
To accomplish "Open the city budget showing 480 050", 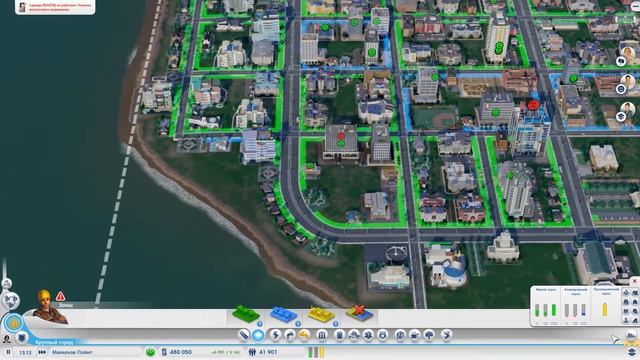I will tap(176, 352).
